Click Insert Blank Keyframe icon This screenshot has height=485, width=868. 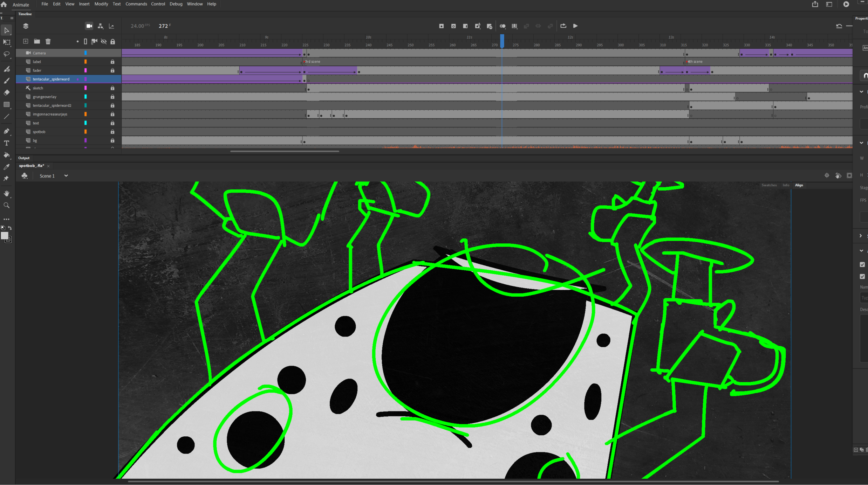[453, 26]
